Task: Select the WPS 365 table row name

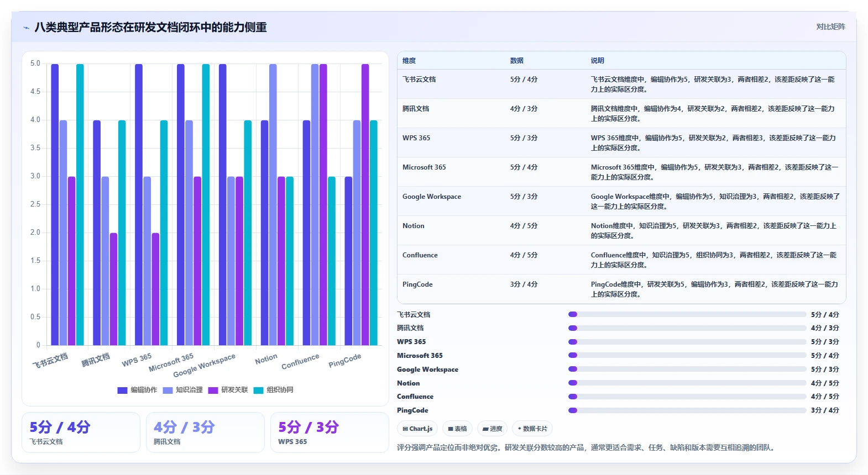Action: pyautogui.click(x=416, y=138)
